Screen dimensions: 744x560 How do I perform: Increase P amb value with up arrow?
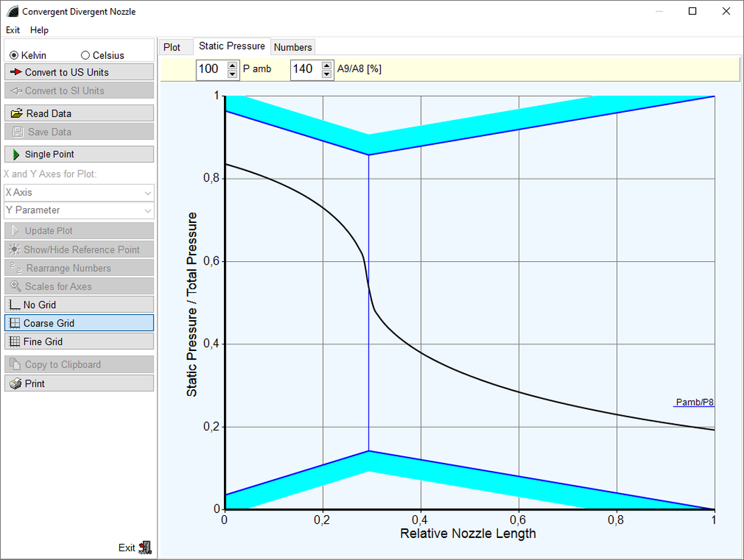click(232, 65)
